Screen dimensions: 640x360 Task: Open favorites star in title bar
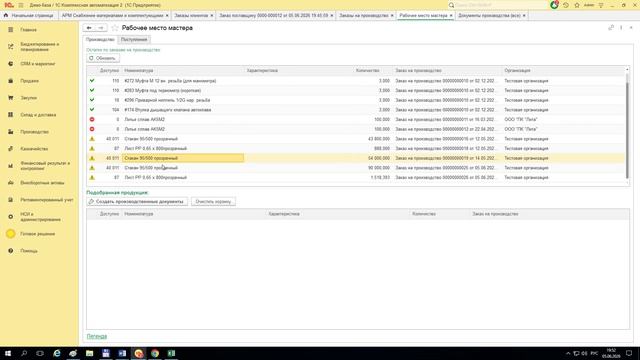(577, 5)
